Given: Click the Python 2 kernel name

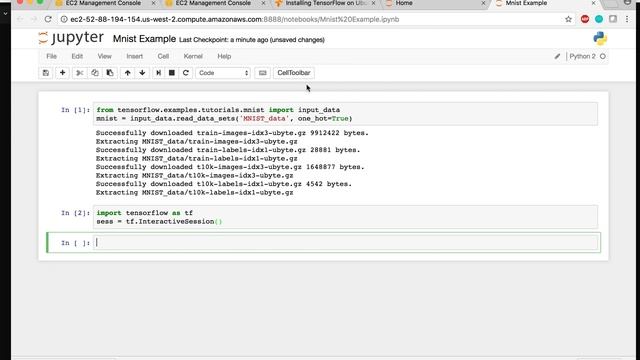Looking at the screenshot, I should (582, 56).
